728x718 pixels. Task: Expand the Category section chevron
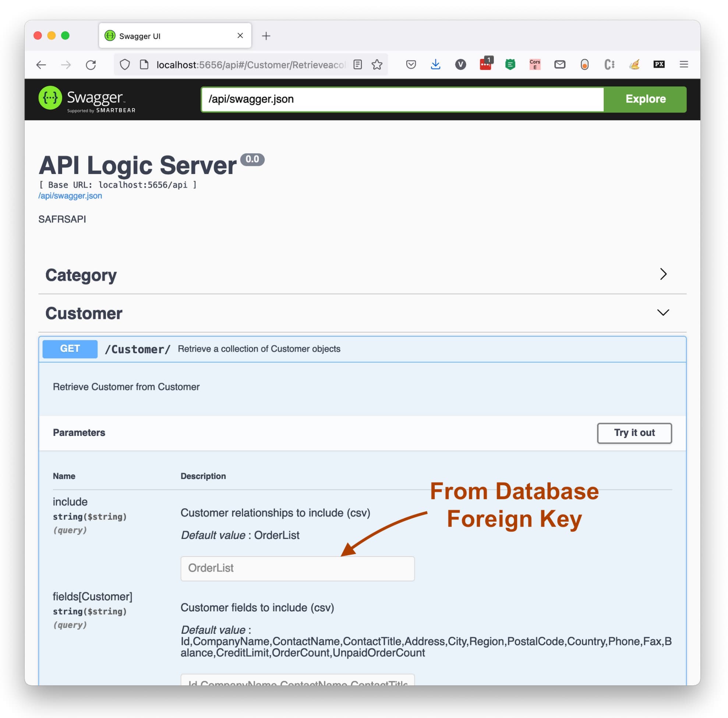tap(663, 274)
